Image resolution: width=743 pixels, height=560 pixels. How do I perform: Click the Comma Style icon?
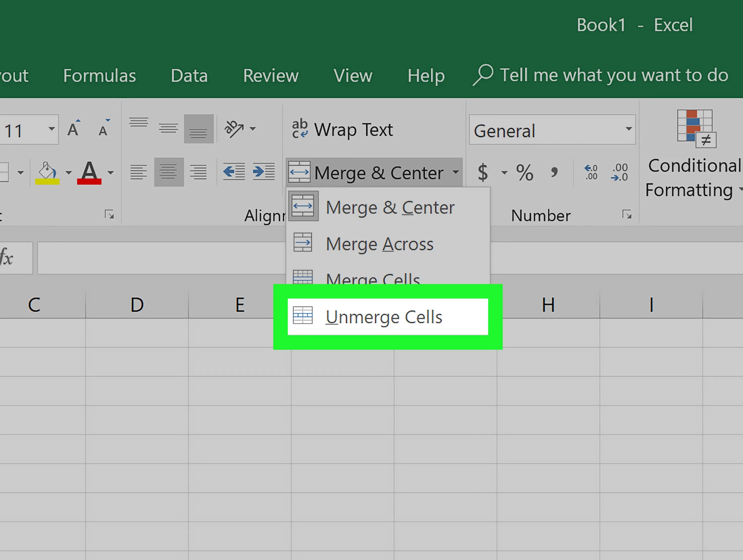554,173
